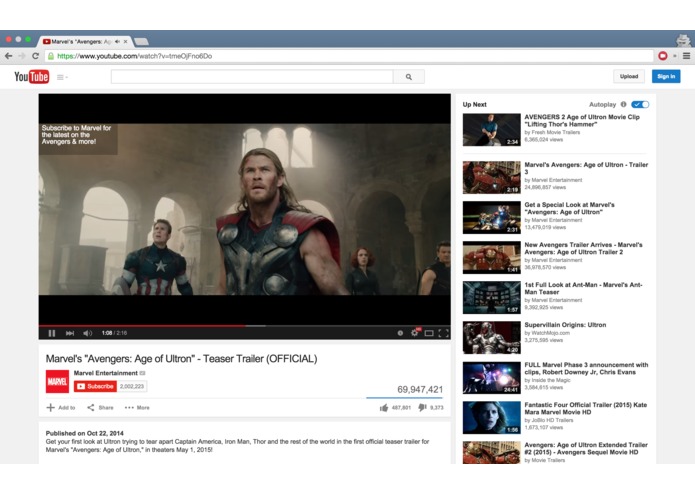This screenshot has width=695, height=494.
Task: Open the More options menu
Action: point(137,408)
